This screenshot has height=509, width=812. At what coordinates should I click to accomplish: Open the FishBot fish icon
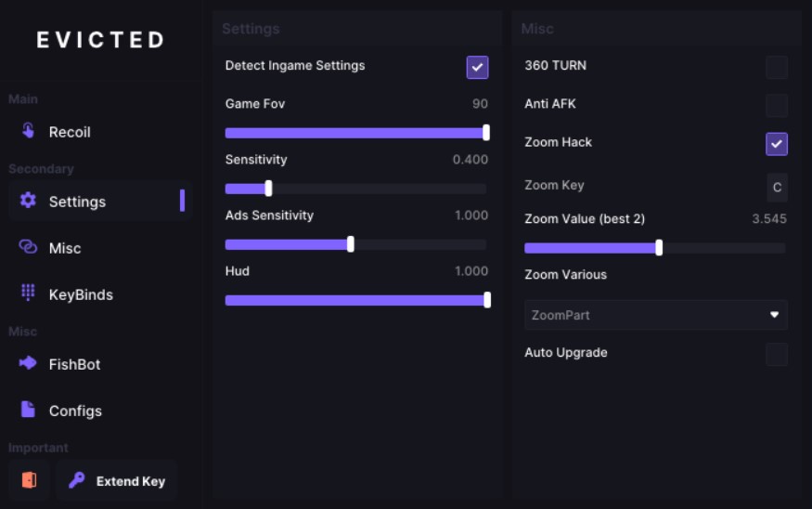pos(28,363)
